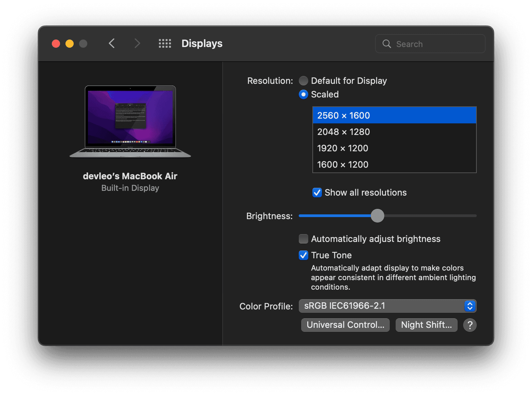Go back with the left chevron arrow
Screen dimensions: 532x396
pyautogui.click(x=112, y=43)
